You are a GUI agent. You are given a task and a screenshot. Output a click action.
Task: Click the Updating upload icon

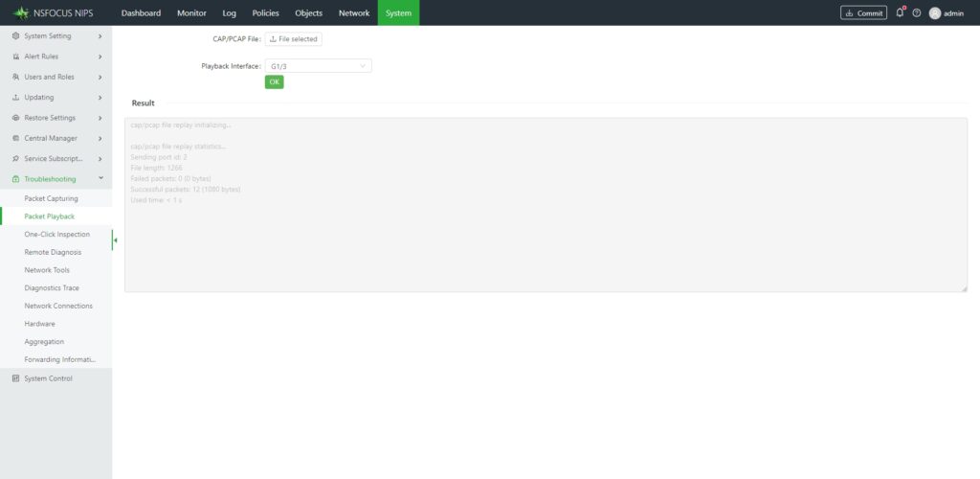pos(15,98)
